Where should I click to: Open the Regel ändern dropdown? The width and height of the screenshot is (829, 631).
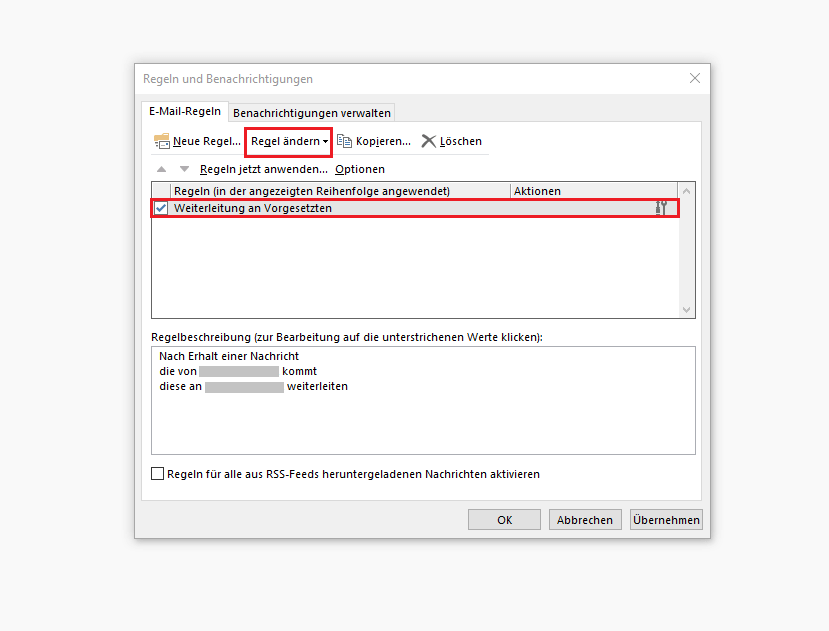click(x=289, y=141)
